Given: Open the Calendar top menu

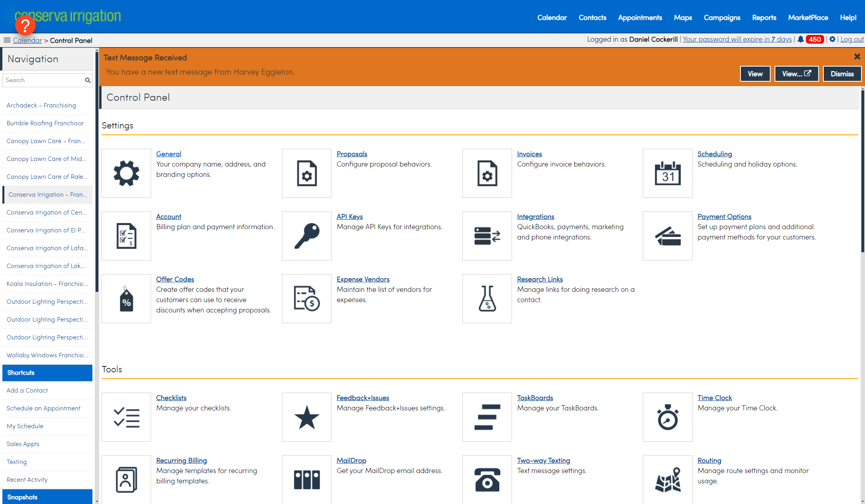Looking at the screenshot, I should tap(552, 17).
